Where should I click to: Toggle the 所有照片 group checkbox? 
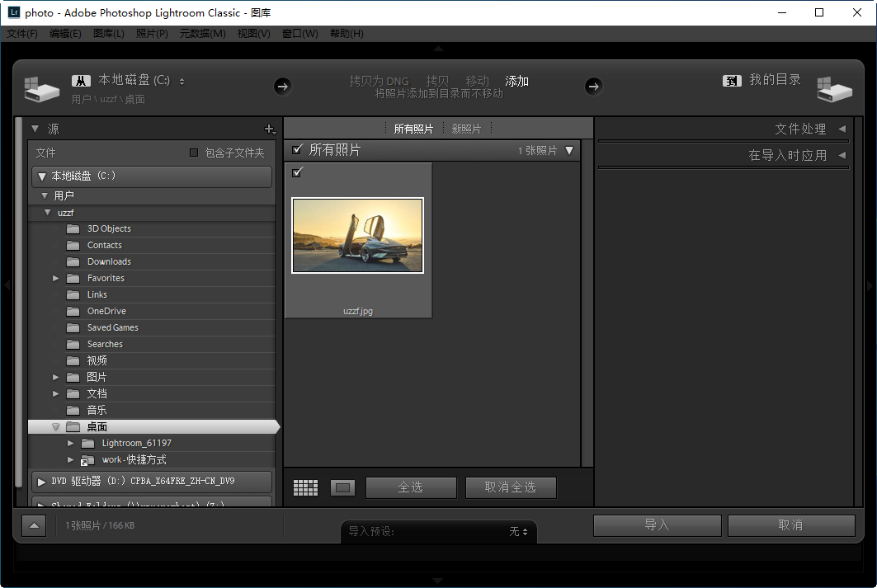click(298, 149)
